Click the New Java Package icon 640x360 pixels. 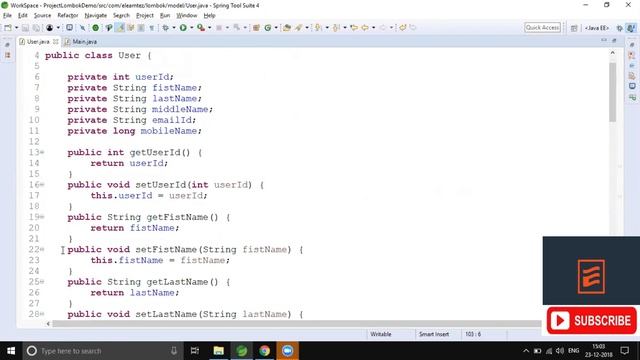(256, 28)
